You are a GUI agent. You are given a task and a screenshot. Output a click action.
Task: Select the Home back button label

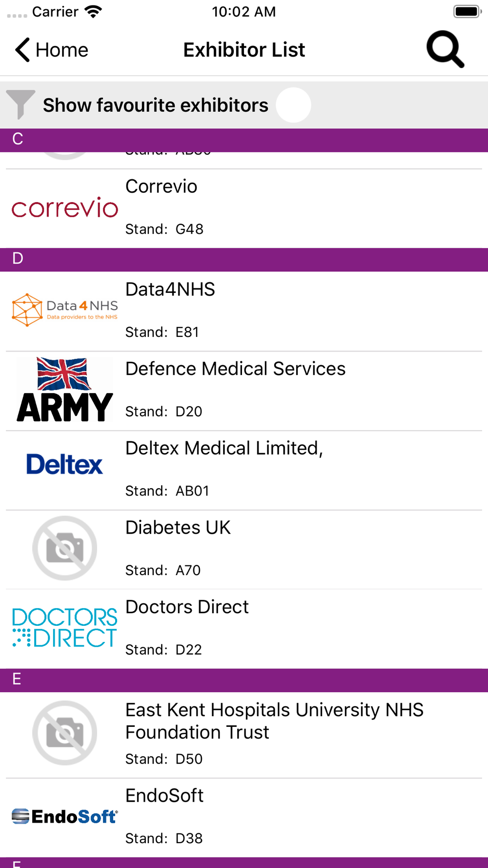tap(62, 50)
